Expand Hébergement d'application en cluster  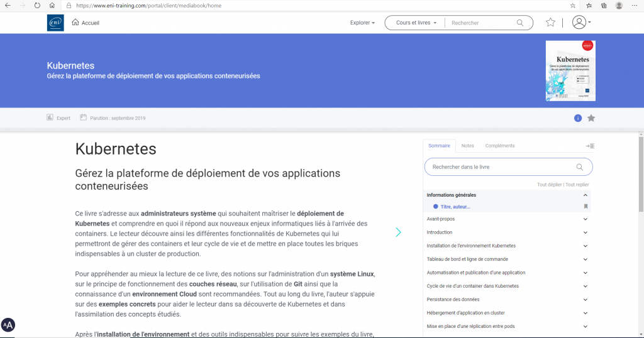click(x=586, y=313)
